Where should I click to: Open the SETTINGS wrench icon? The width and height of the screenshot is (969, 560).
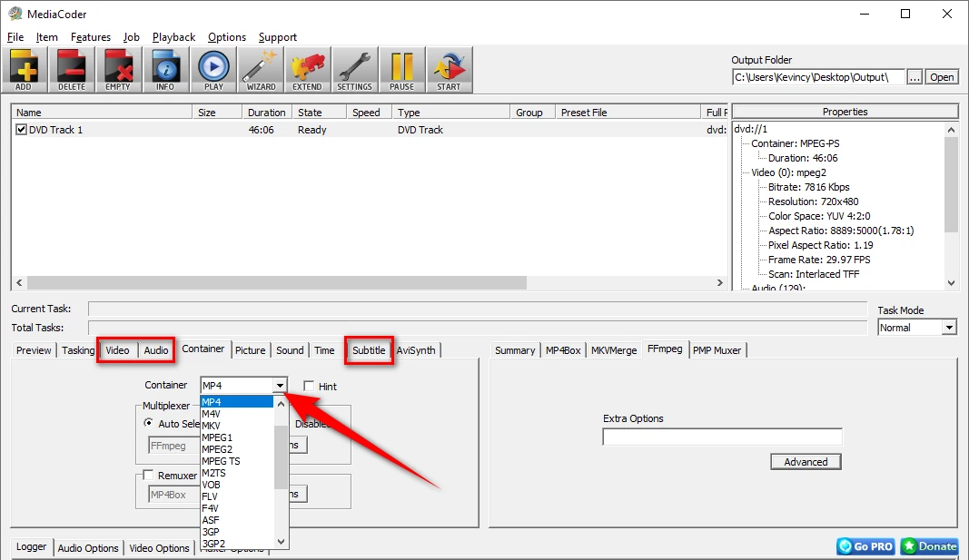click(x=355, y=70)
